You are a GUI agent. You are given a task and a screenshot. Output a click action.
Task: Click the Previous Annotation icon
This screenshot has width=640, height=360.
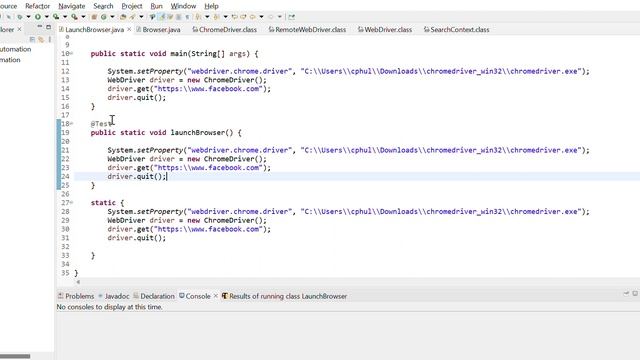point(217,17)
